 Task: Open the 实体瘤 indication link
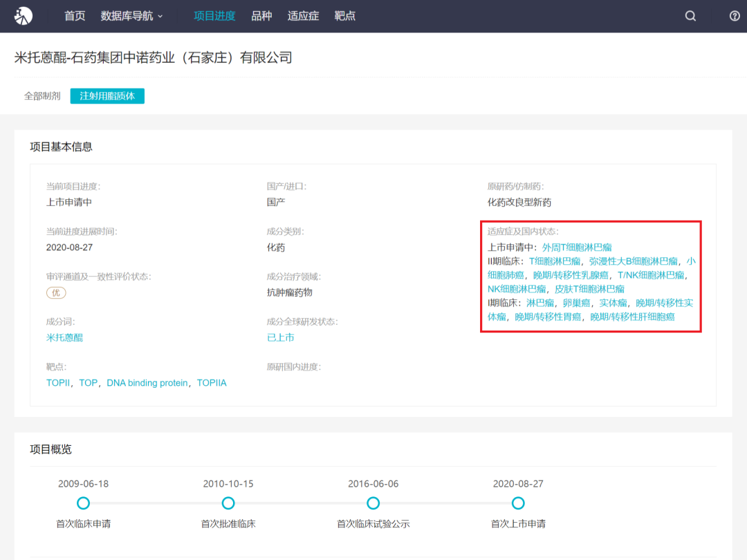613,303
